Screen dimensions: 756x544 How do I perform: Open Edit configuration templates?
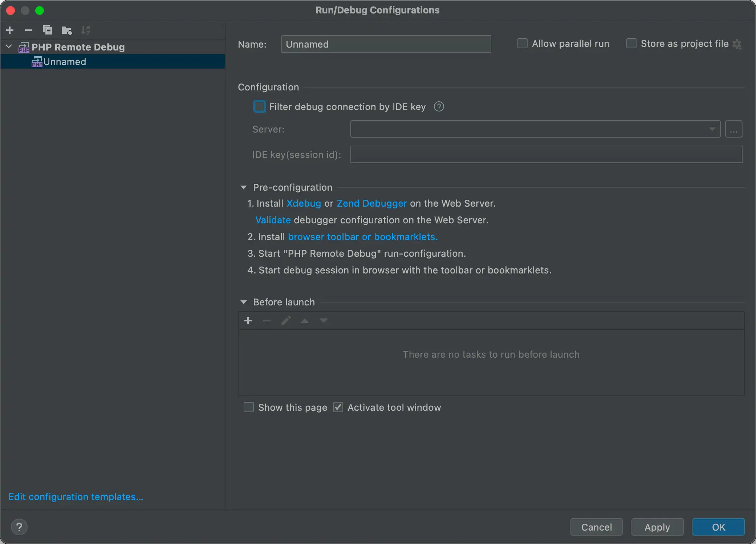[x=76, y=496]
